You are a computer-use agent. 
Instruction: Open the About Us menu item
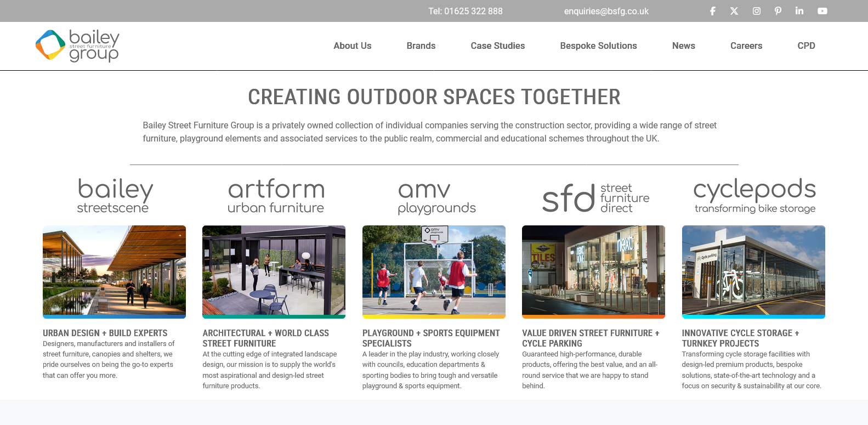click(x=353, y=46)
